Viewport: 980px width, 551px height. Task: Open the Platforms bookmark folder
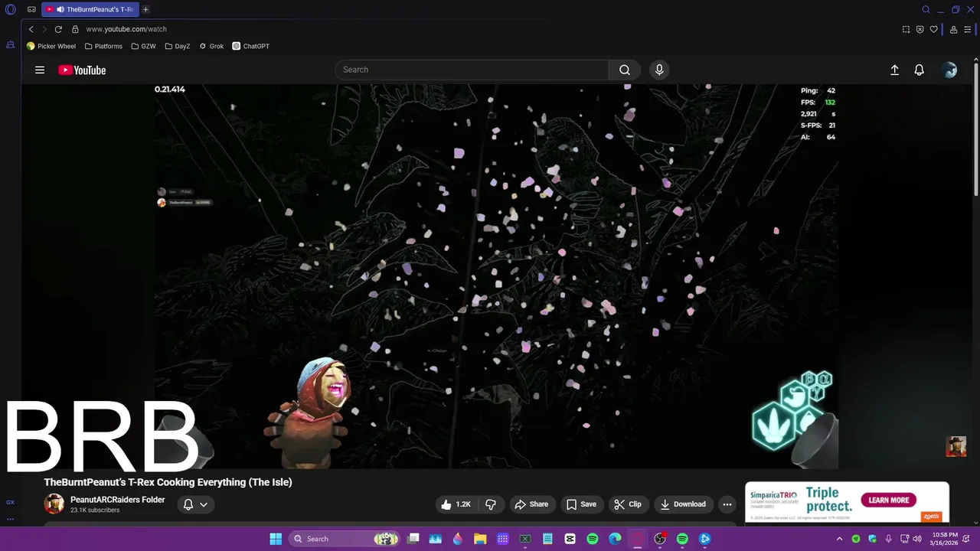click(x=103, y=46)
